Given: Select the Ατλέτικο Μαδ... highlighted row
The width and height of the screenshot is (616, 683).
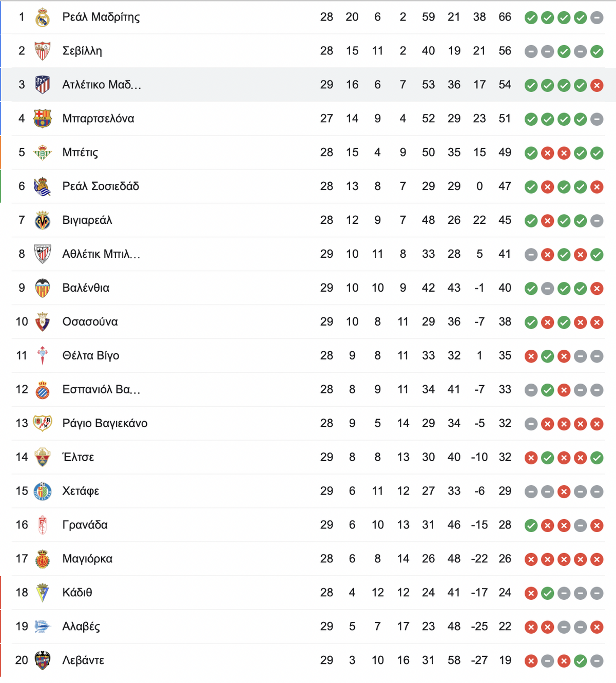Looking at the screenshot, I should [x=308, y=85].
